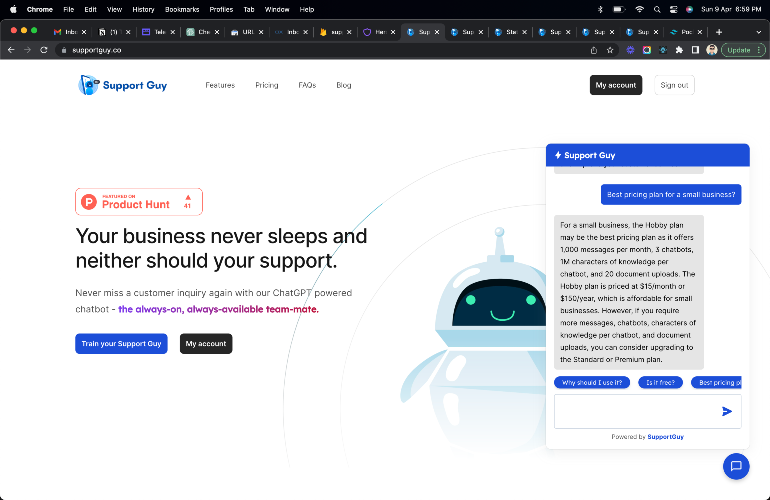
Task: Open the Chrome File menu
Action: click(x=69, y=9)
